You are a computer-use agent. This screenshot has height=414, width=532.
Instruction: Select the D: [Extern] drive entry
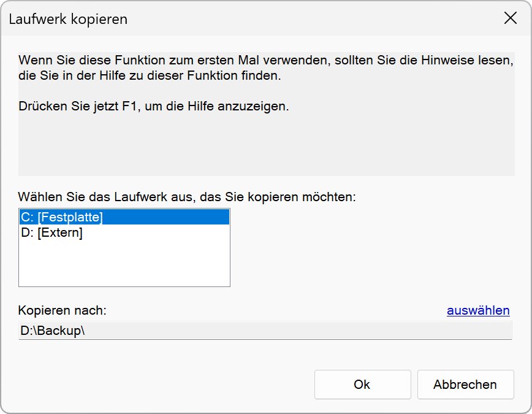[x=51, y=233]
